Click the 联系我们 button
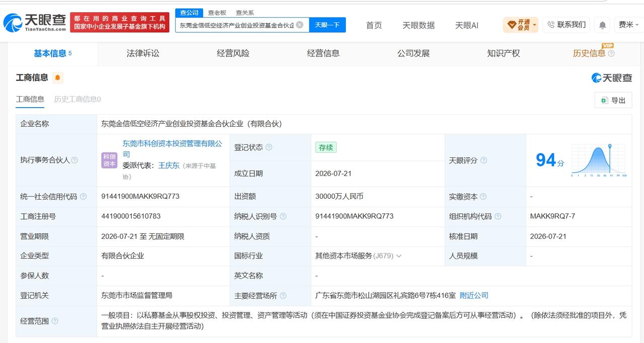 pos(566,25)
